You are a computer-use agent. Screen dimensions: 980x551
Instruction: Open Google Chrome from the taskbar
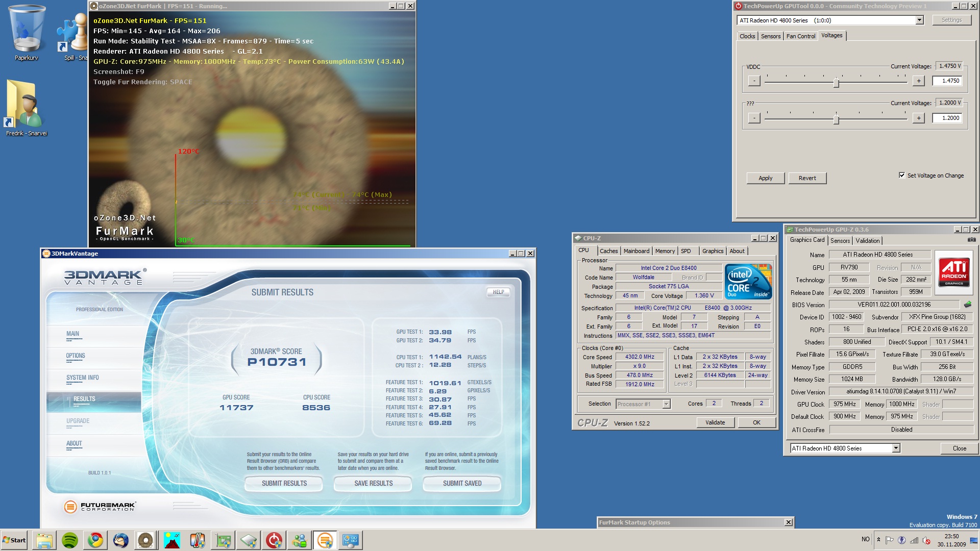pos(95,540)
